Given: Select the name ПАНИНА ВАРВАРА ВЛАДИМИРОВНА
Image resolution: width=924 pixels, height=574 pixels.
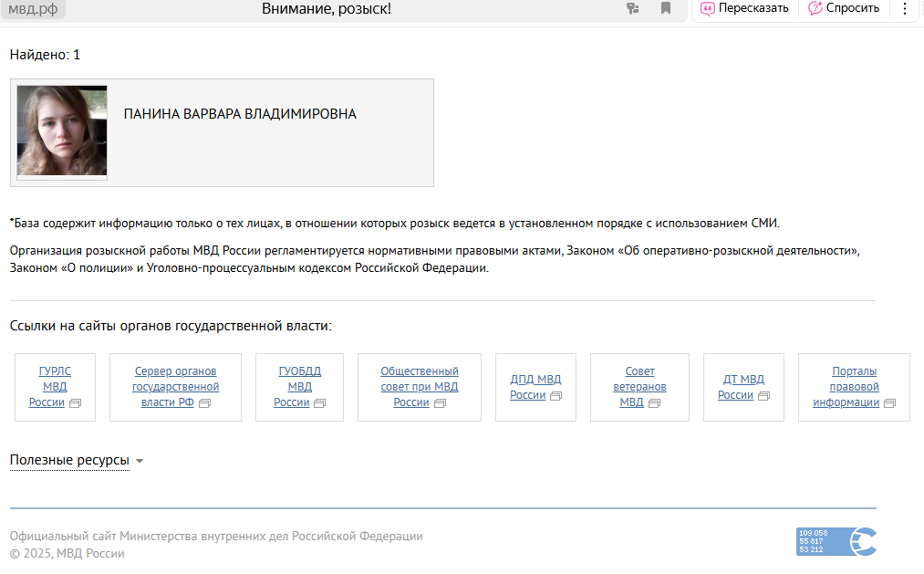Looking at the screenshot, I should [x=240, y=114].
